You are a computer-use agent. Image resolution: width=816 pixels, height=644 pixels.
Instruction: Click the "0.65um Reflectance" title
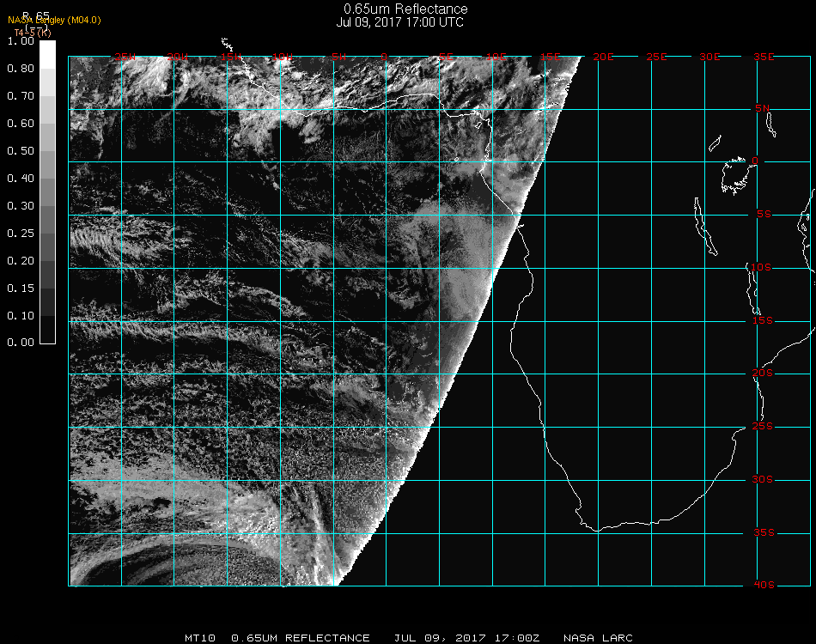[x=405, y=9]
